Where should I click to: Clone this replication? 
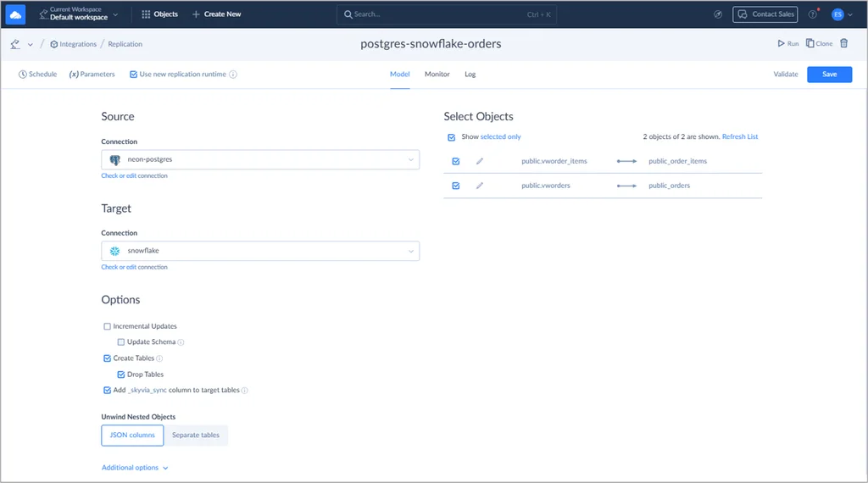point(819,44)
